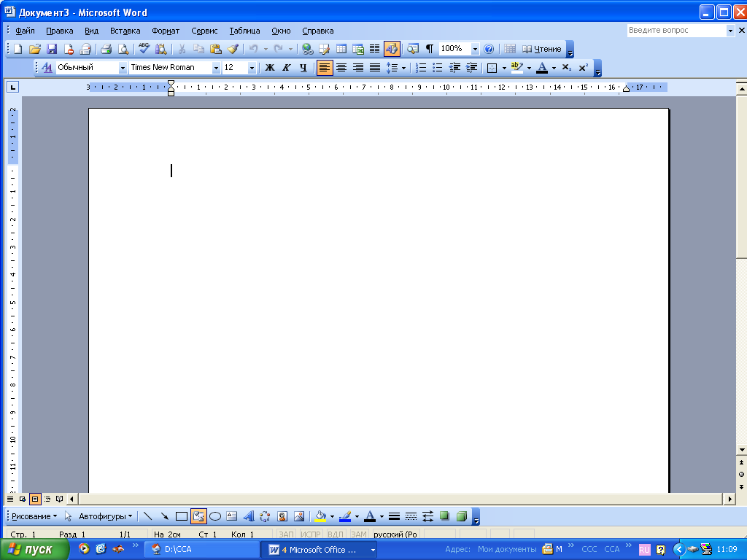
Task: Open the Рисование menu dropdown
Action: tap(34, 516)
